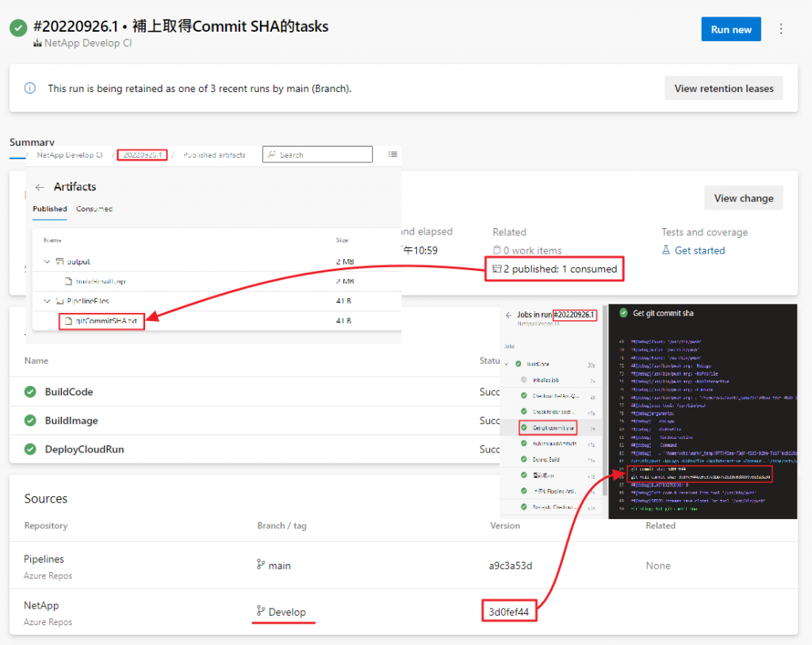
Task: Click the DeployCloudRun success status icon
Action: click(x=30, y=449)
